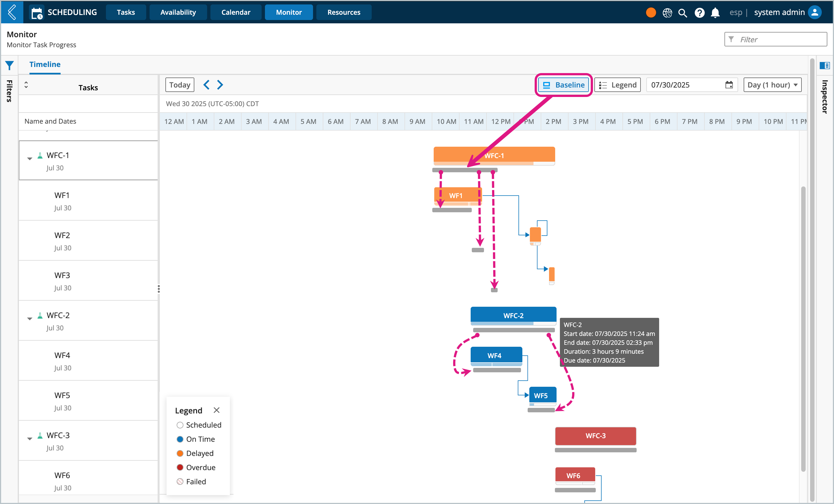Select the WF3 task row

88,280
